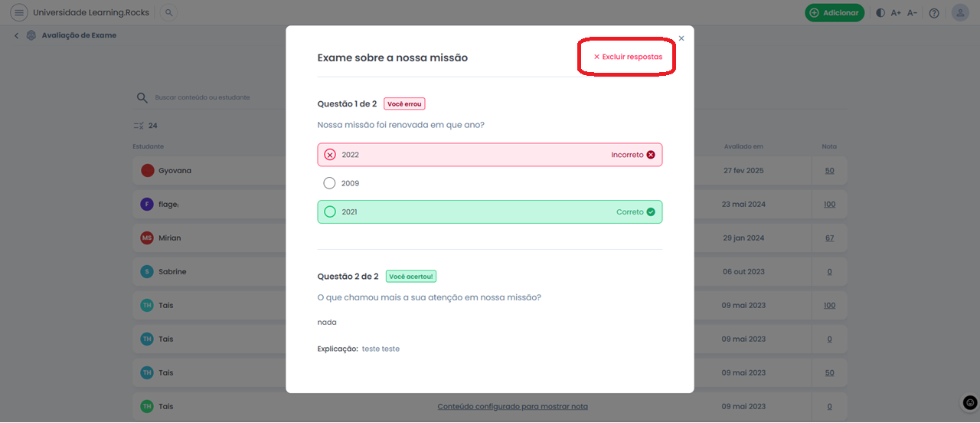Click the Excluir respostas button

(x=628, y=57)
